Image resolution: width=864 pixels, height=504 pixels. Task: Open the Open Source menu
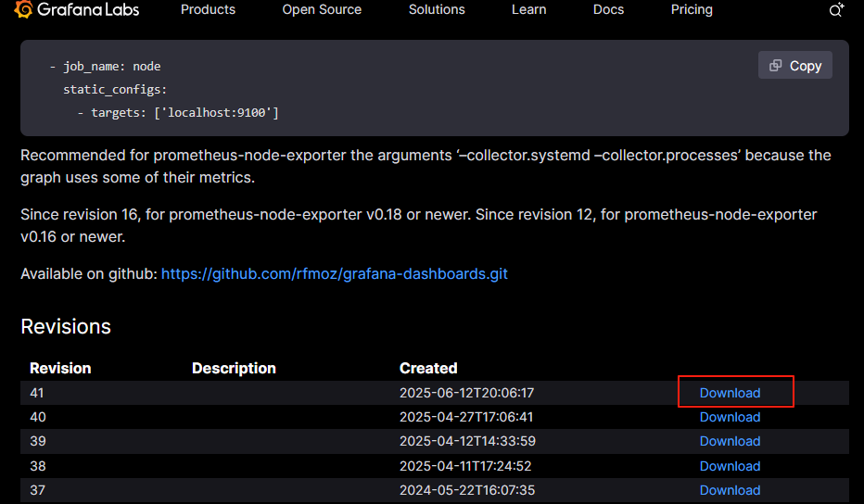pyautogui.click(x=322, y=10)
